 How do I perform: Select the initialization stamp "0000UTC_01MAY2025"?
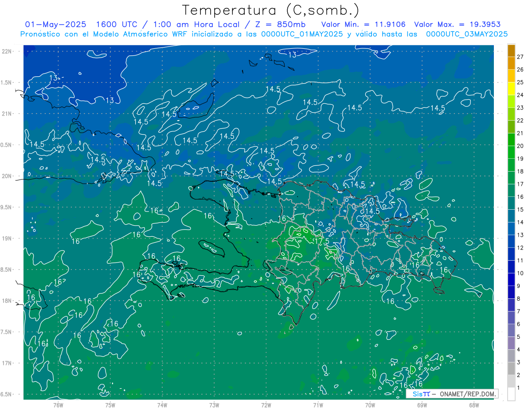point(302,34)
